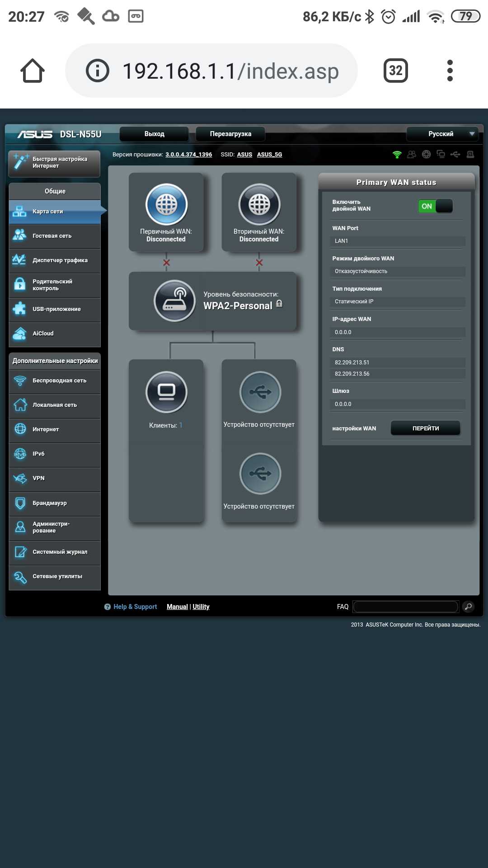Click the Выход logout button

point(154,134)
